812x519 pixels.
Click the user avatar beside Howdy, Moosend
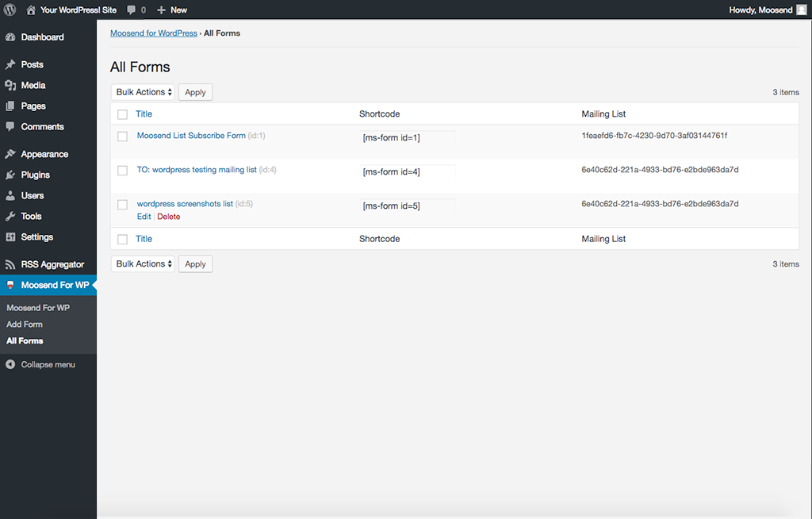pyautogui.click(x=801, y=10)
